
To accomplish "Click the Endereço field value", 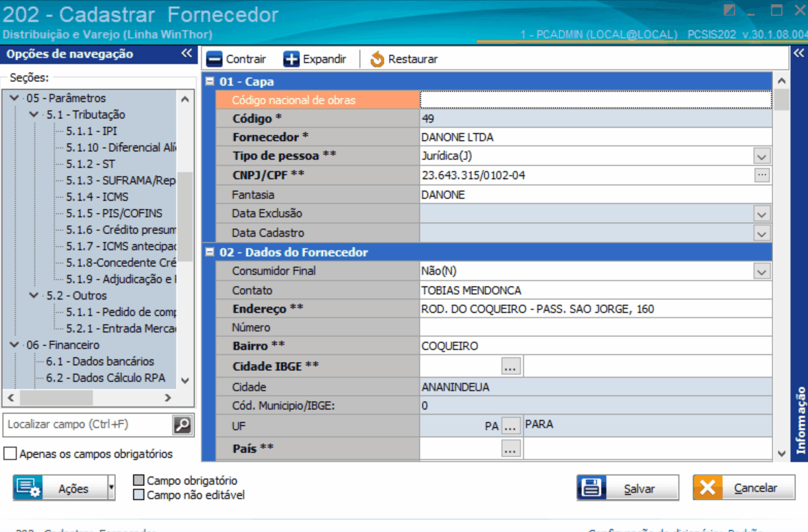I will point(595,309).
